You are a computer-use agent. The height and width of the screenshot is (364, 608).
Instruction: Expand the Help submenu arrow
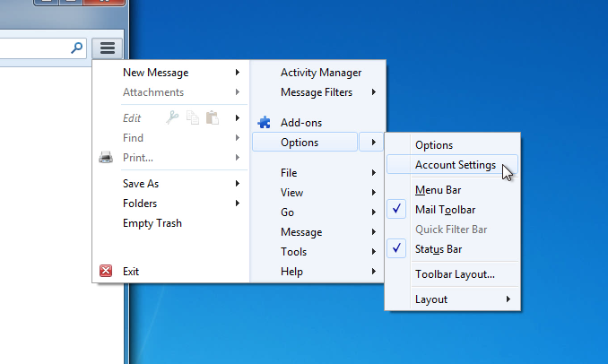373,272
